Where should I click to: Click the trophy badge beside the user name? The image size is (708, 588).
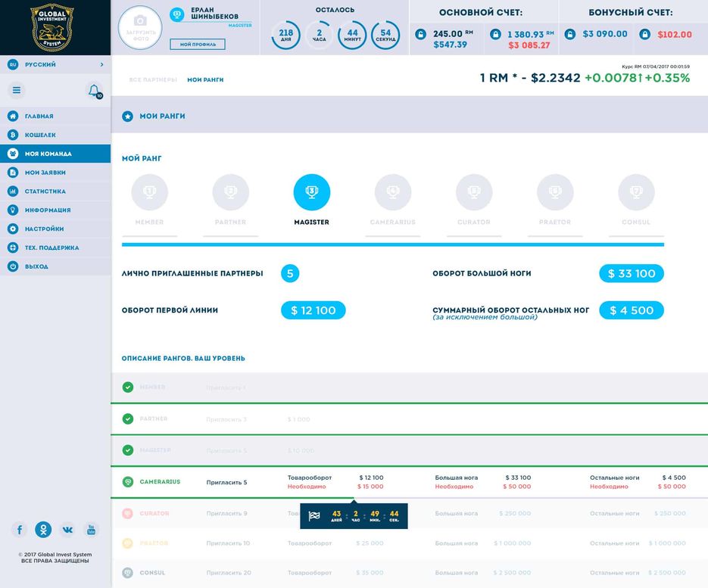[176, 14]
